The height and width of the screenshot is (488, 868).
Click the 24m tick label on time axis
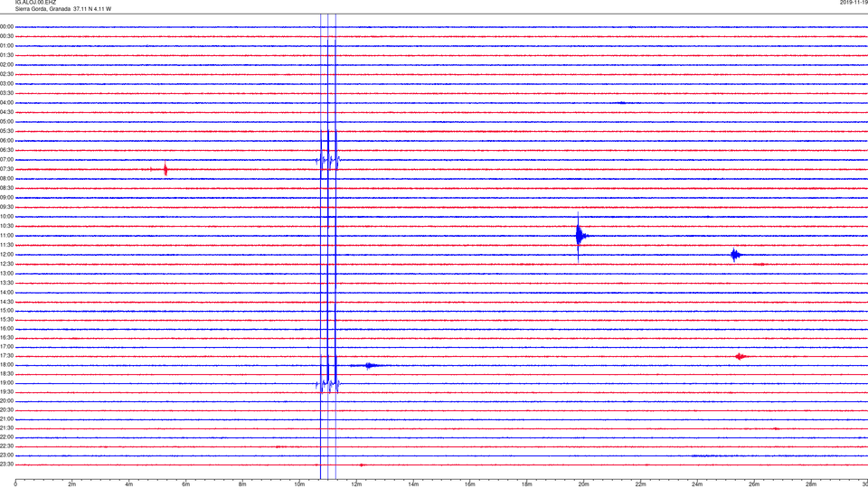click(697, 484)
